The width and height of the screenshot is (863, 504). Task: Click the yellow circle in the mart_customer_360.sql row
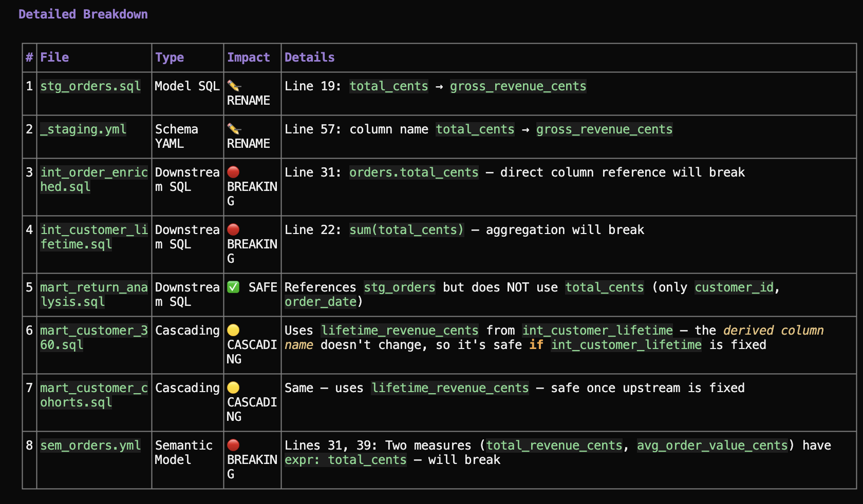pos(233,331)
